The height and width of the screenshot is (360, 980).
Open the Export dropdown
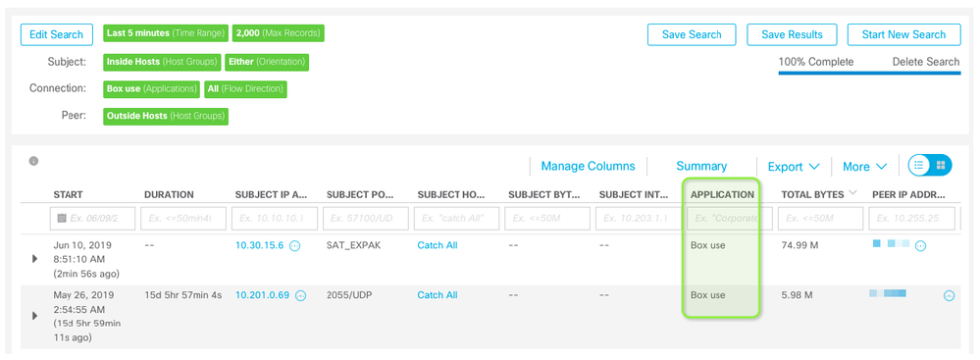tap(794, 167)
